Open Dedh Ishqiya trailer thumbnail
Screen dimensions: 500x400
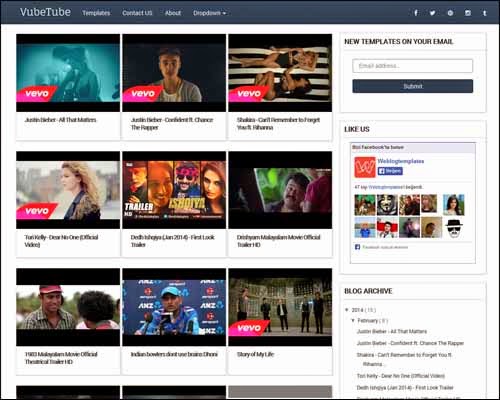[x=174, y=190]
